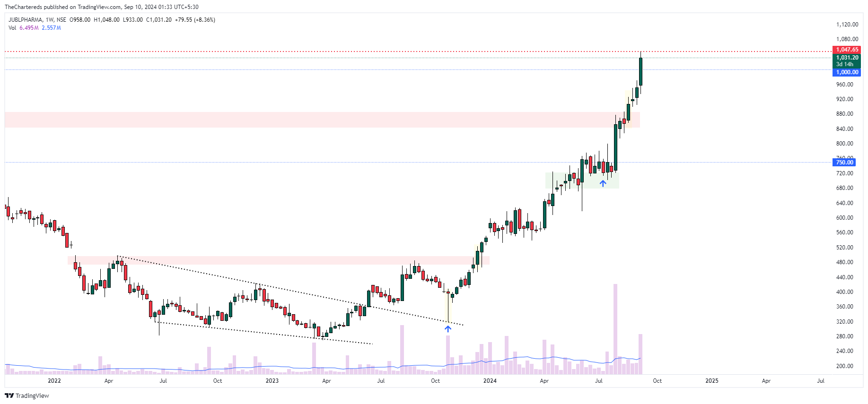The height and width of the screenshot is (404, 868).
Task: Click the 560.00 price axis value
Action: [845, 232]
